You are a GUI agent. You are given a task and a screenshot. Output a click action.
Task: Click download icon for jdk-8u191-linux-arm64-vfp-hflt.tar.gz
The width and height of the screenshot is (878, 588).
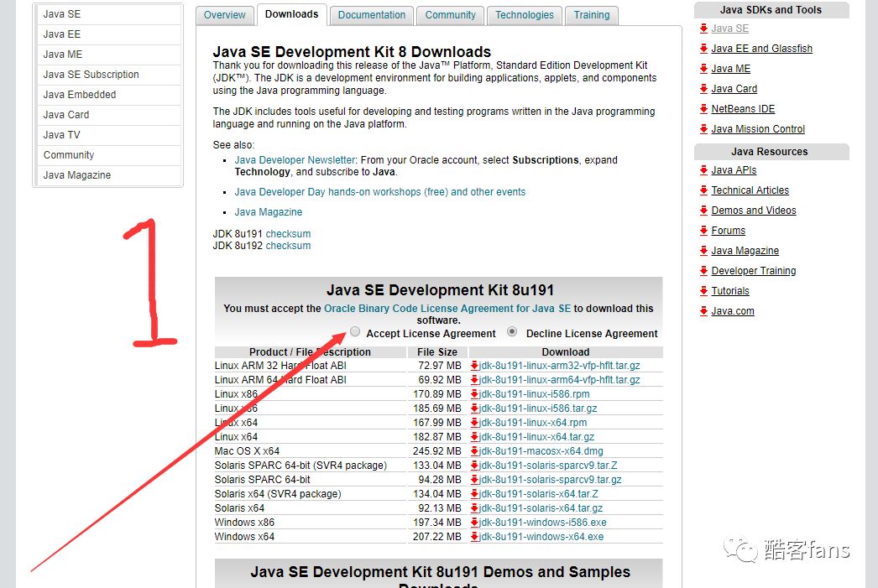474,380
